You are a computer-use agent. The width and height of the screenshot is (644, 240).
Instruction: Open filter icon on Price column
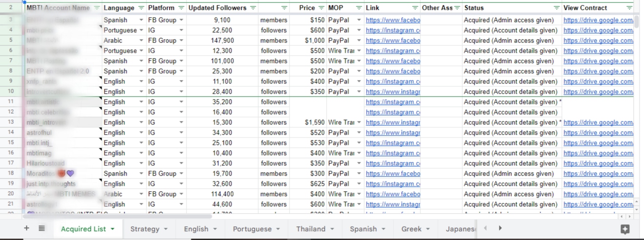pyautogui.click(x=321, y=8)
